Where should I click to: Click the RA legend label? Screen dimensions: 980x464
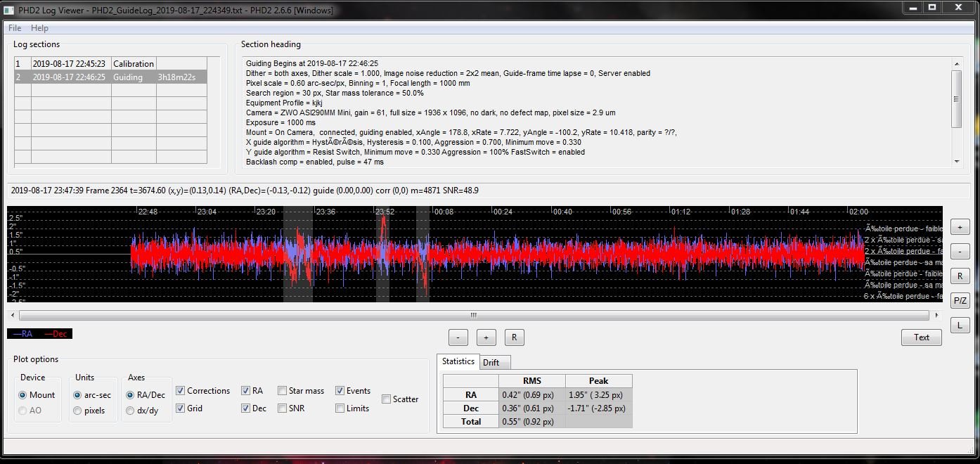click(23, 334)
